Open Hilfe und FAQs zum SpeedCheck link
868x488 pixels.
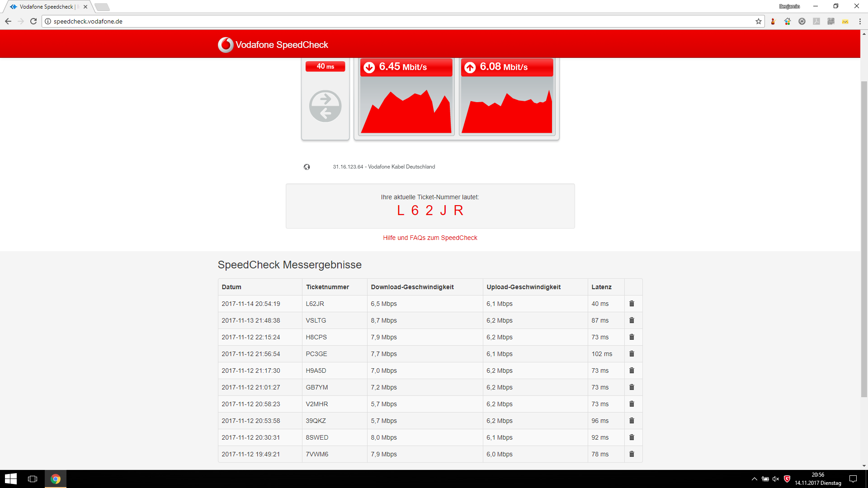430,237
